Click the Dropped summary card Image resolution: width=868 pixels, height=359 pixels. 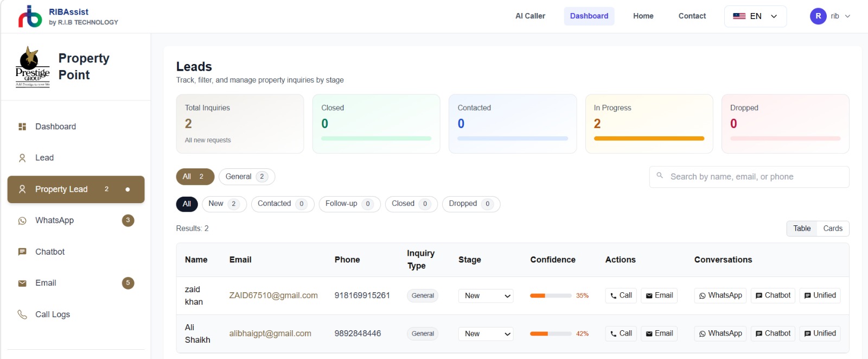coord(786,124)
